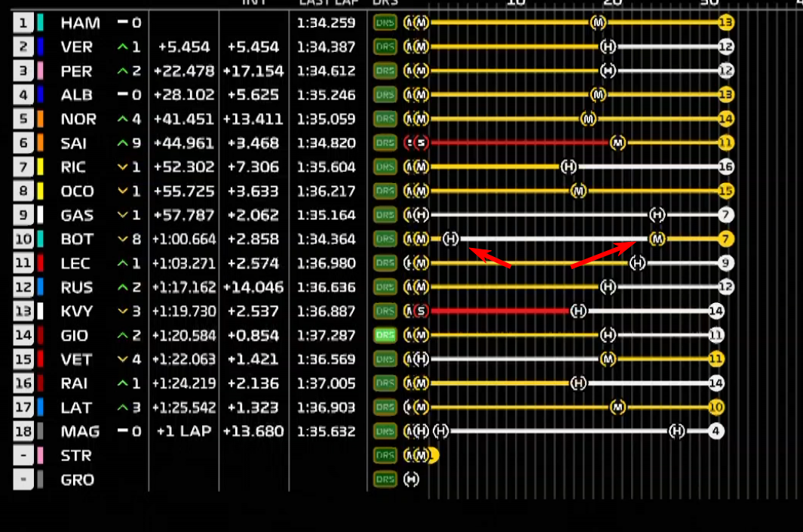Click RIC's stint lap count circle 16

coord(725,167)
